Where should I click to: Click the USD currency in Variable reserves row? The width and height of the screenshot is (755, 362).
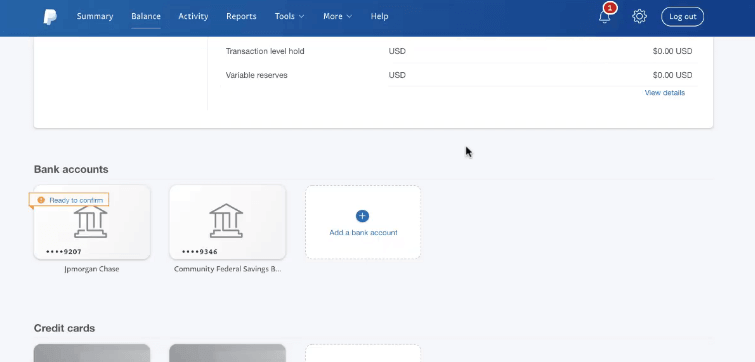pyautogui.click(x=397, y=75)
